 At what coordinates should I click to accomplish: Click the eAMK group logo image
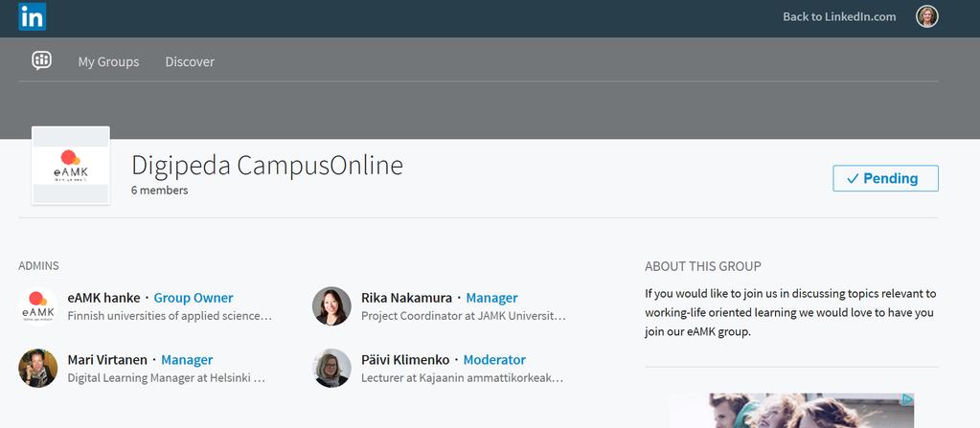(71, 165)
